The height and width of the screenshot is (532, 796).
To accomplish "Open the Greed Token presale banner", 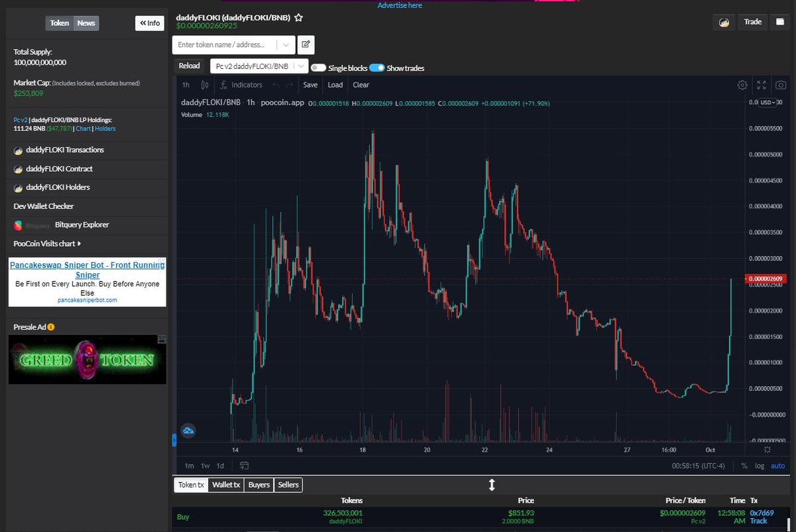I will pos(87,360).
